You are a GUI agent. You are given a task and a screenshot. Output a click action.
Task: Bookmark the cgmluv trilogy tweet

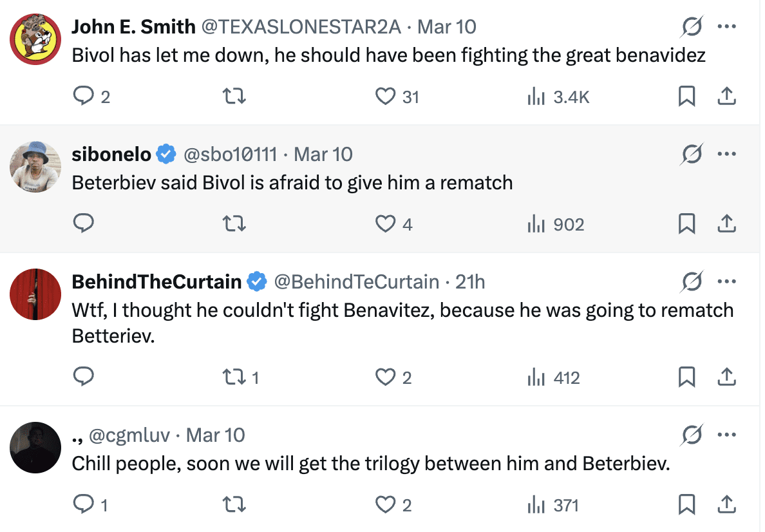coord(686,505)
